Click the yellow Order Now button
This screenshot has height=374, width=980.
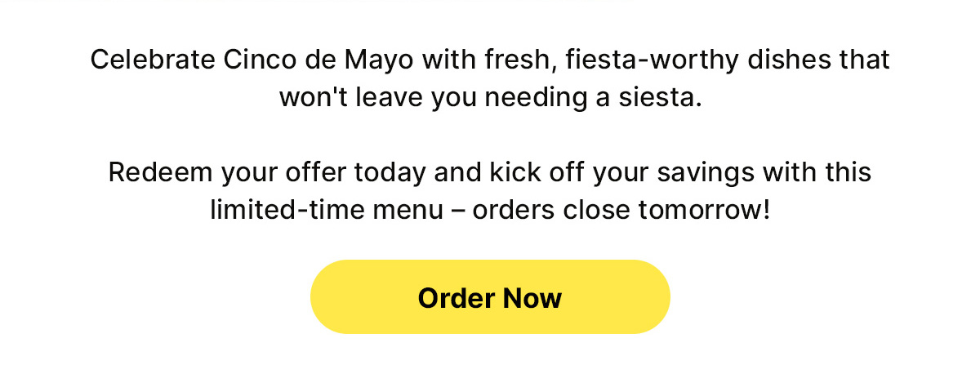click(490, 297)
